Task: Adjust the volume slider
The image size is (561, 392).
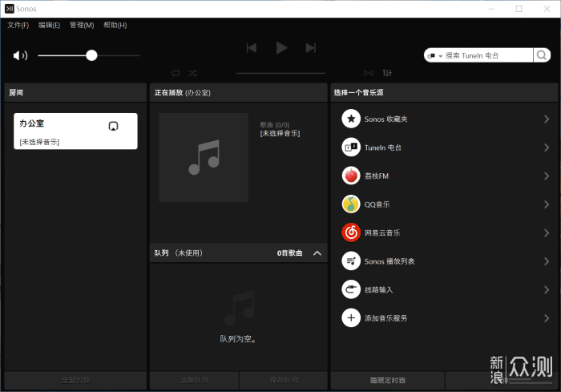Action: pos(91,55)
